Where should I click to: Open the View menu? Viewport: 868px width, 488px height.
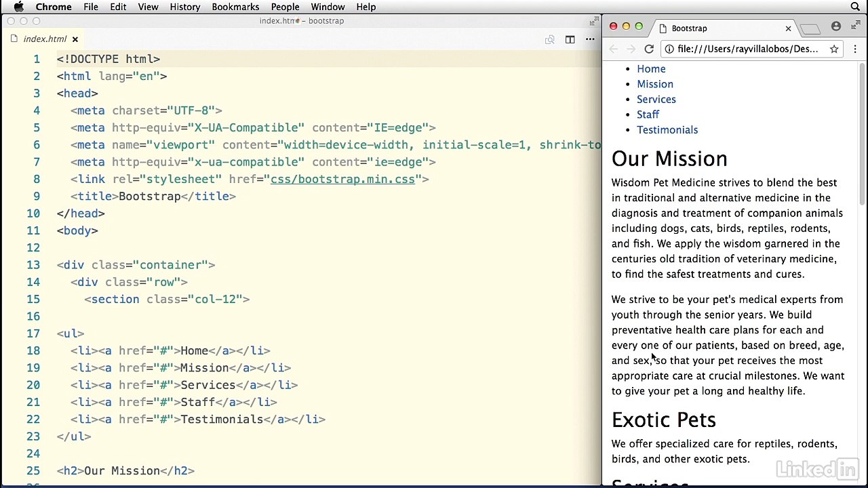148,7
